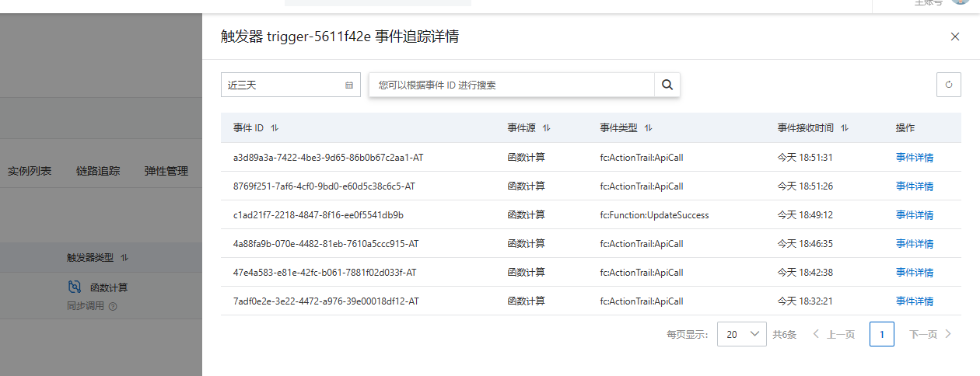Open 事件详情 for event a3d89a3a
This screenshot has width=980, height=376.
click(915, 157)
